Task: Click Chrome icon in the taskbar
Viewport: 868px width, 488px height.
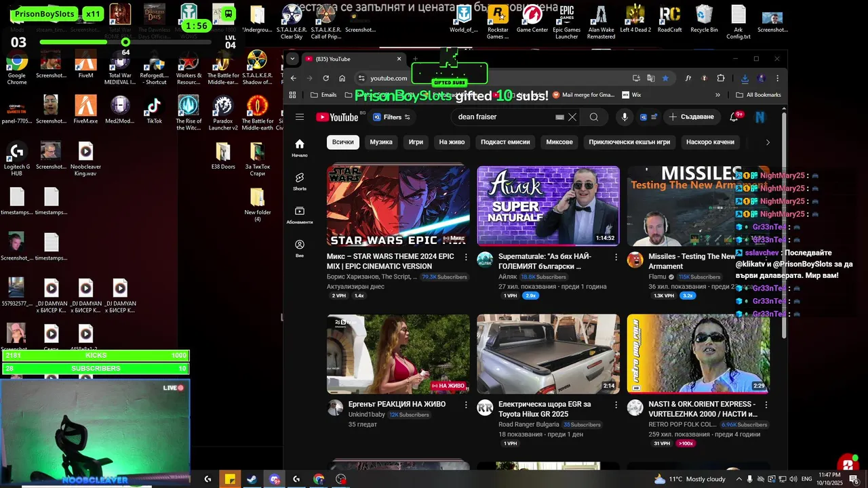Action: (x=319, y=479)
